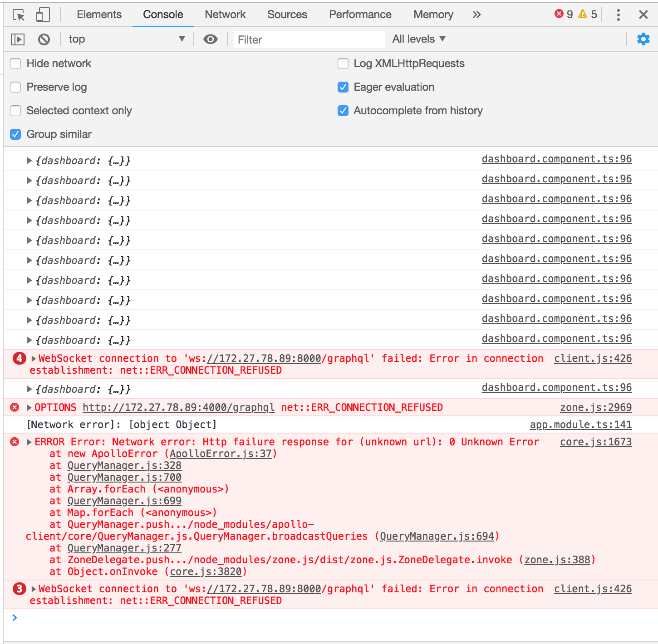Expand the ERROR Error Network error entry
Image resolution: width=658 pixels, height=644 pixels.
click(29, 442)
